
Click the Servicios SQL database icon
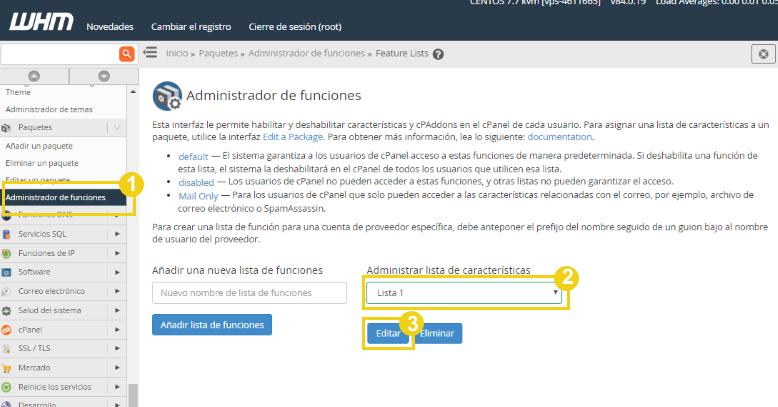[x=6, y=234]
